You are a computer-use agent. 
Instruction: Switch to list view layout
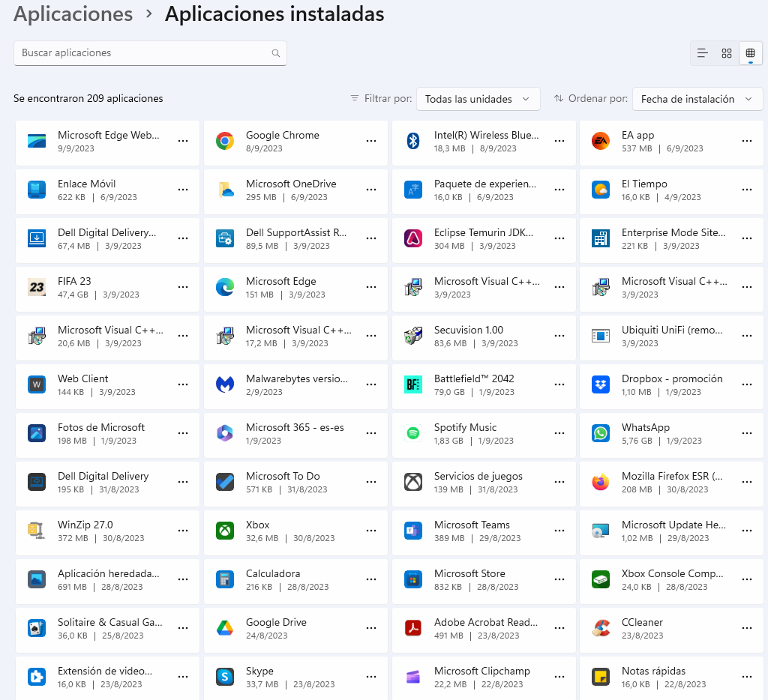click(702, 53)
